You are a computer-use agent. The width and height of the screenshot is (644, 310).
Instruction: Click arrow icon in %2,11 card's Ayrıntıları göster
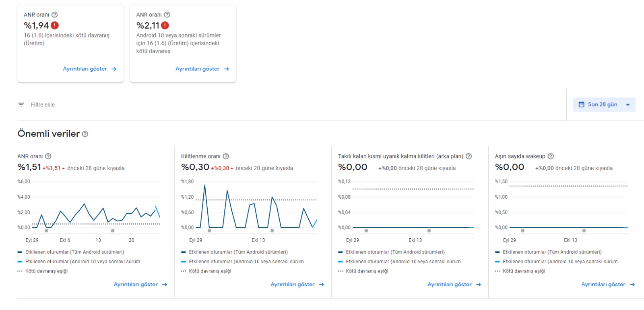tap(226, 69)
